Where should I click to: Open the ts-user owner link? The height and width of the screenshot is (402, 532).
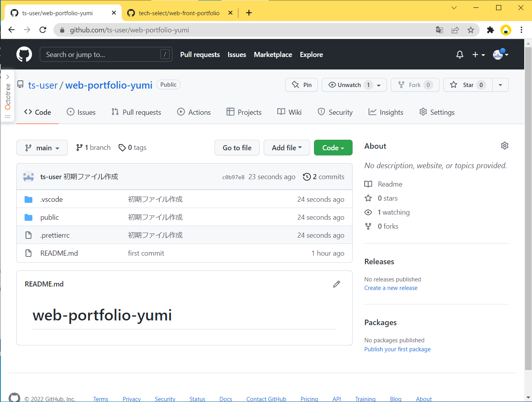point(43,85)
